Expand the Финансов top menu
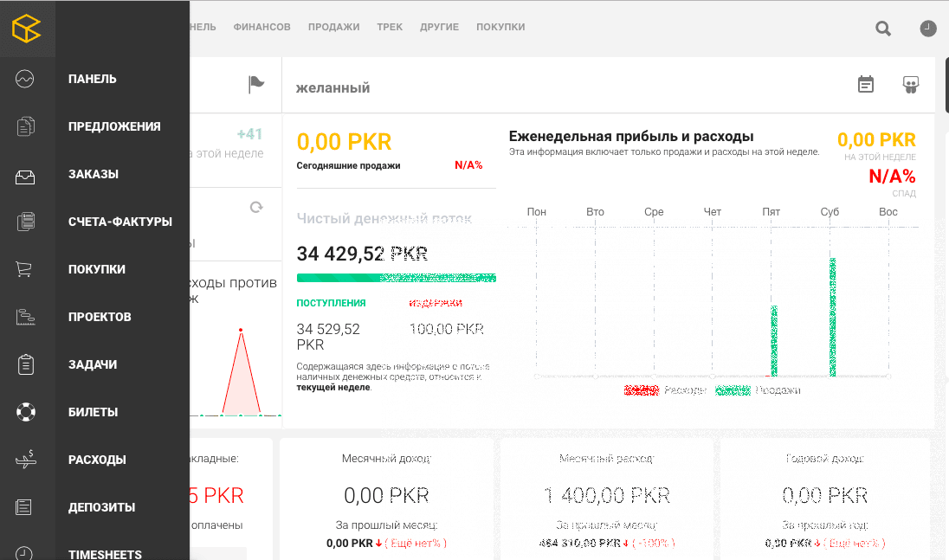This screenshot has height=560, width=949. 261,27
